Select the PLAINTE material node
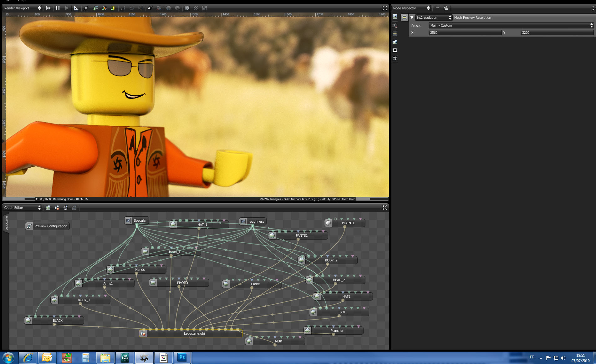This screenshot has width=596, height=364. [345, 223]
